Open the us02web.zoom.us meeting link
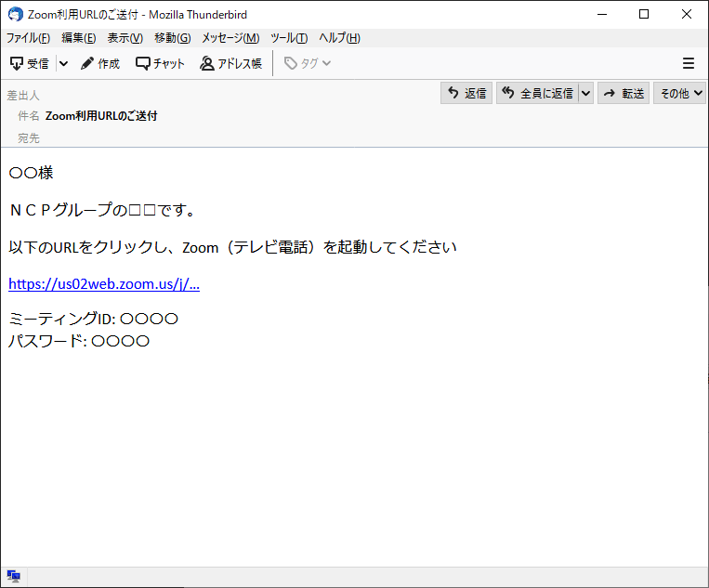 pos(104,284)
